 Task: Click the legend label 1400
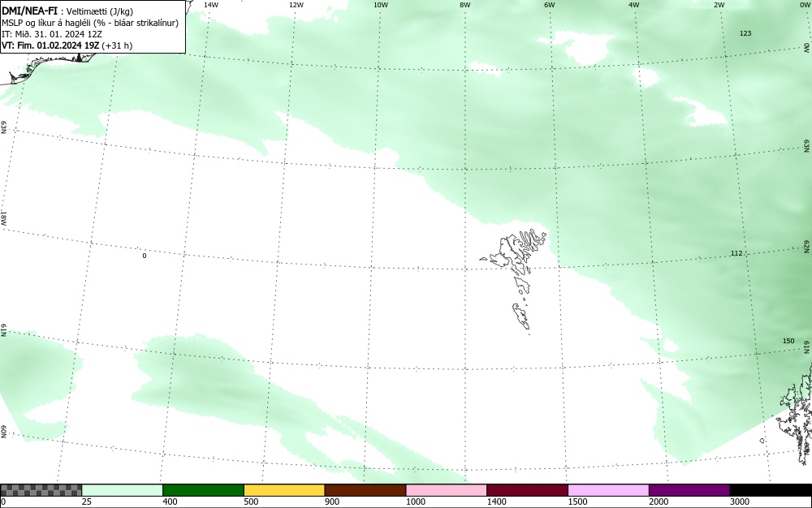pos(496,502)
